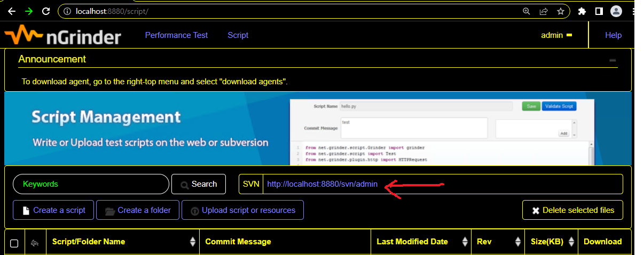Image resolution: width=644 pixels, height=255 pixels.
Task: Open Script menu
Action: tap(238, 35)
